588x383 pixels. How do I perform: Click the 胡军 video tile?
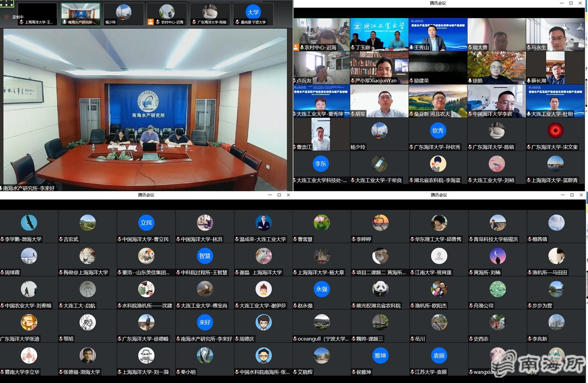[379, 101]
